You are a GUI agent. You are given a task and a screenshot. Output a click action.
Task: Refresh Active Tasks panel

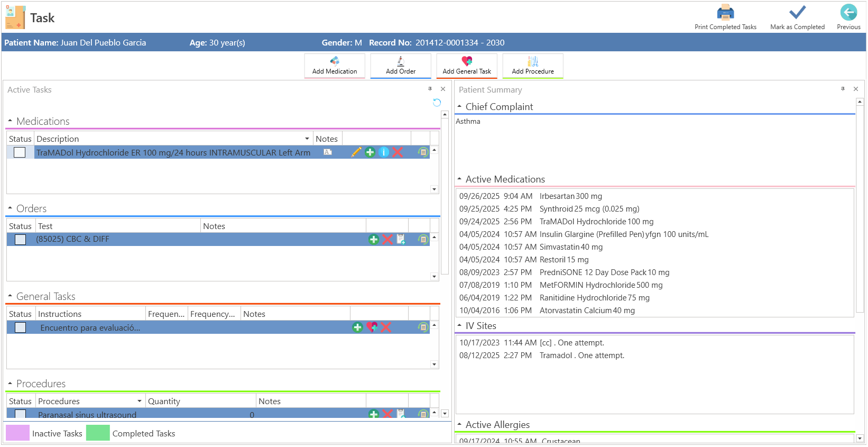coord(437,103)
